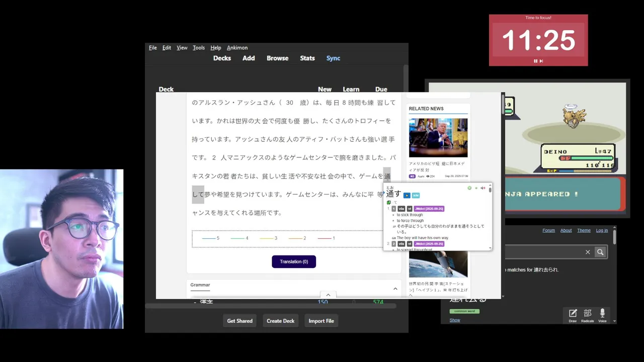Open the File menu in Anki
The image size is (644, 362).
[153, 48]
